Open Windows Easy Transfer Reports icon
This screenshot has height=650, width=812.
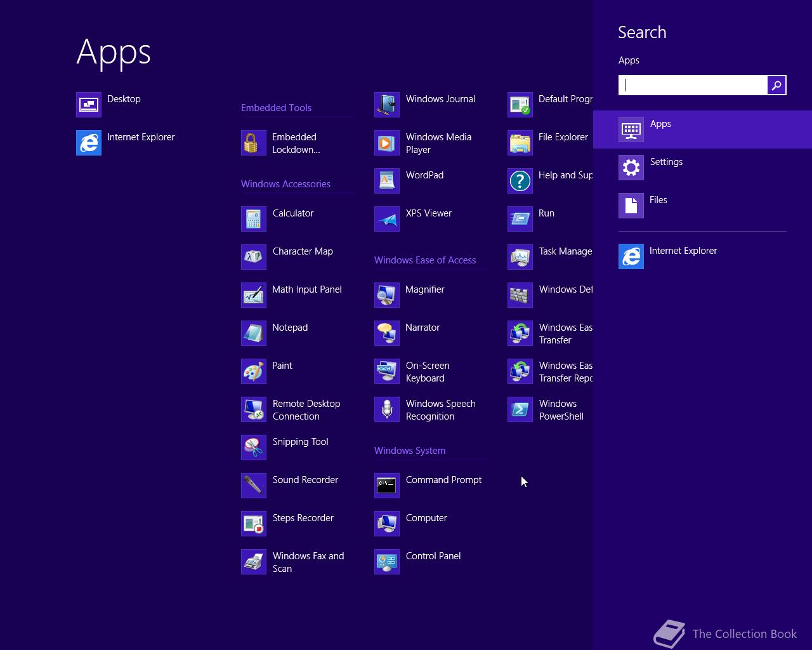520,371
